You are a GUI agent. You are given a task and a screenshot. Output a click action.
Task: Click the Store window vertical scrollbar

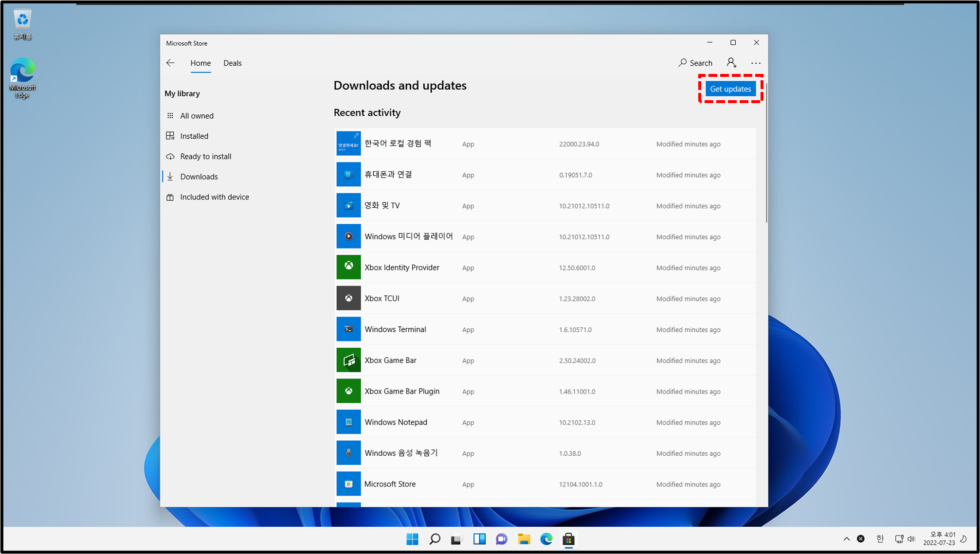click(x=766, y=153)
